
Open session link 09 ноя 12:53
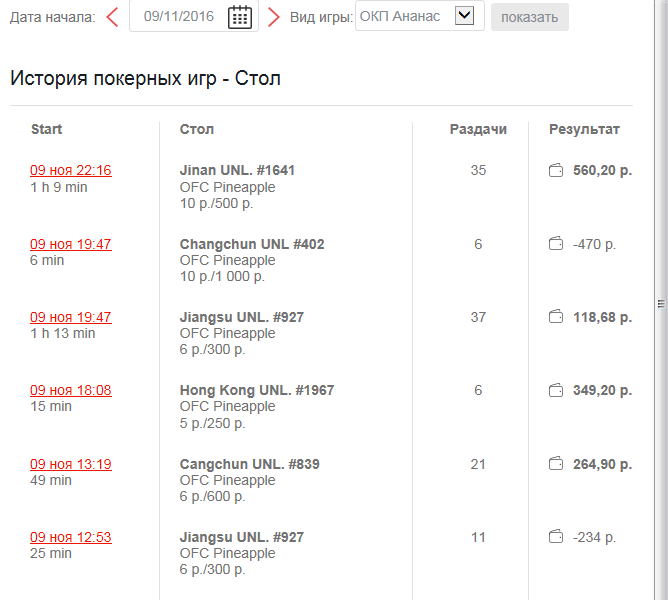coord(71,537)
